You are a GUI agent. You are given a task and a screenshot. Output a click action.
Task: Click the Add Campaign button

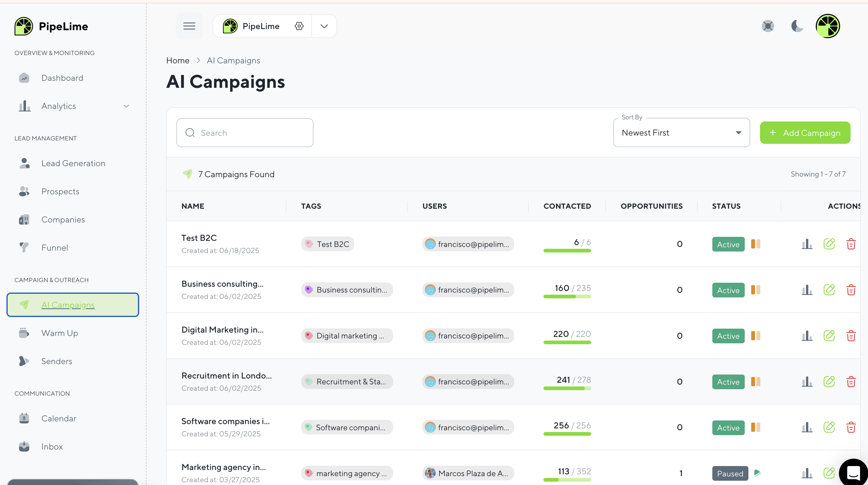805,133
